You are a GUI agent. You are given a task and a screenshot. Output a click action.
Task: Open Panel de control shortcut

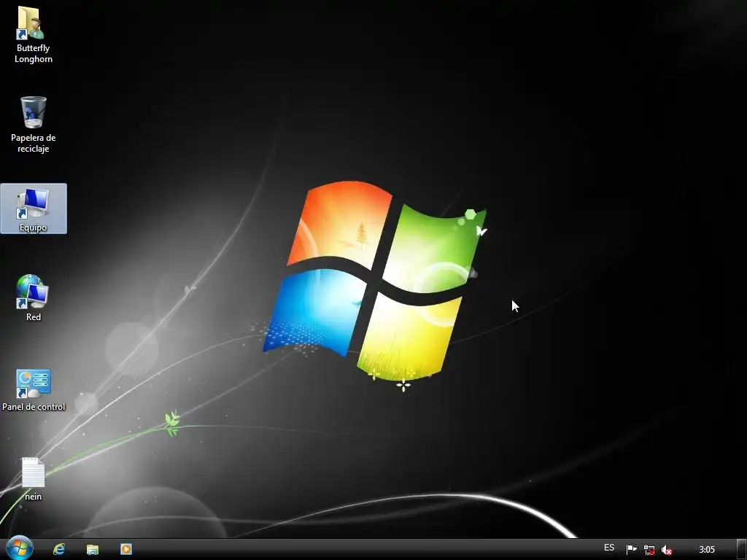34,390
